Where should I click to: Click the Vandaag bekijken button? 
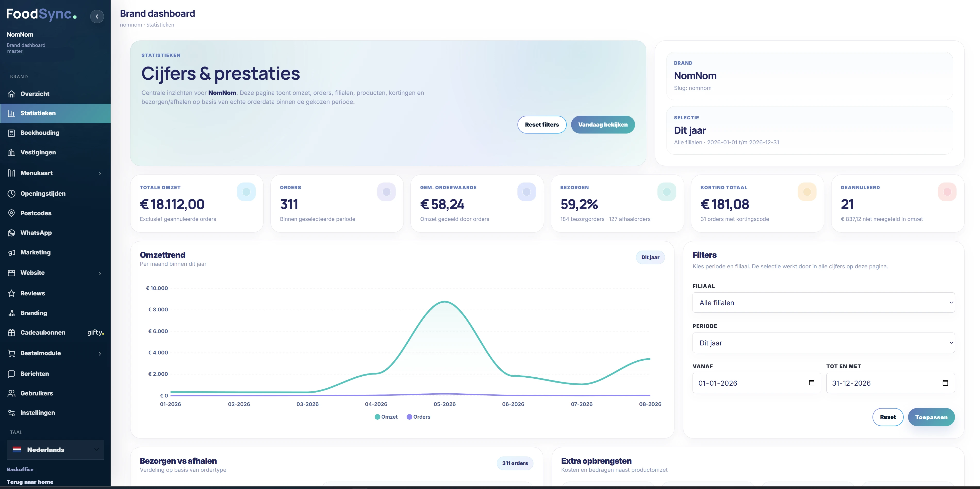click(603, 125)
